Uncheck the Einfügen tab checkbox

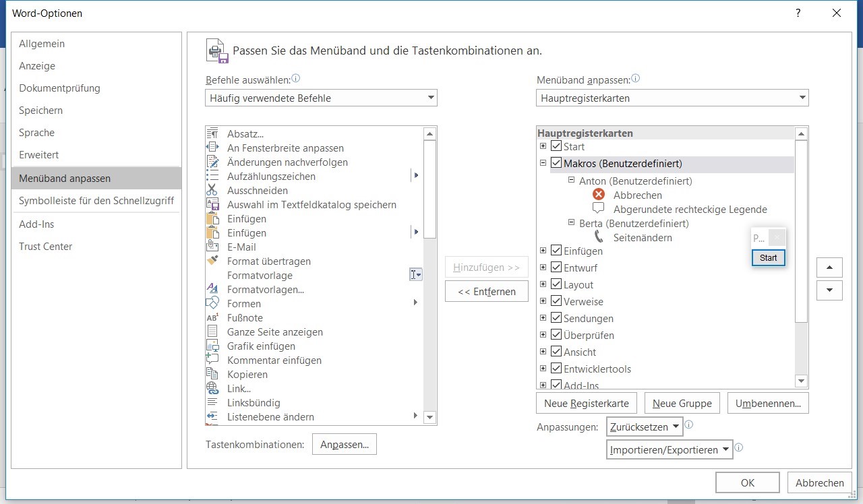point(556,251)
